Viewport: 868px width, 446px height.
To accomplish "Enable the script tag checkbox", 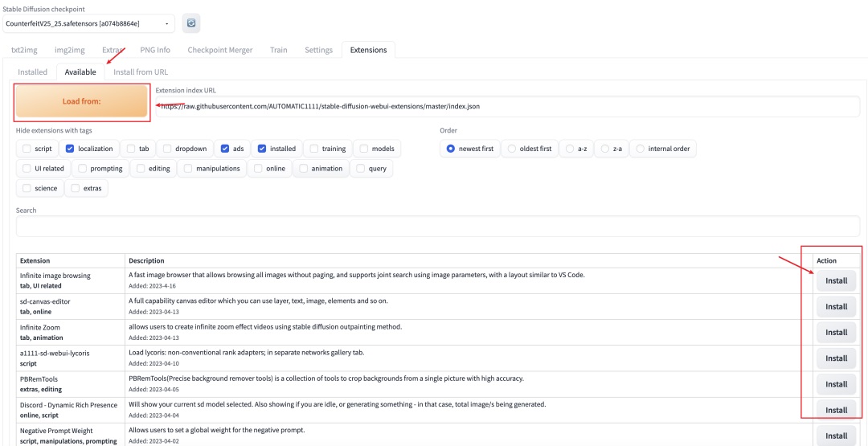I will (27, 149).
